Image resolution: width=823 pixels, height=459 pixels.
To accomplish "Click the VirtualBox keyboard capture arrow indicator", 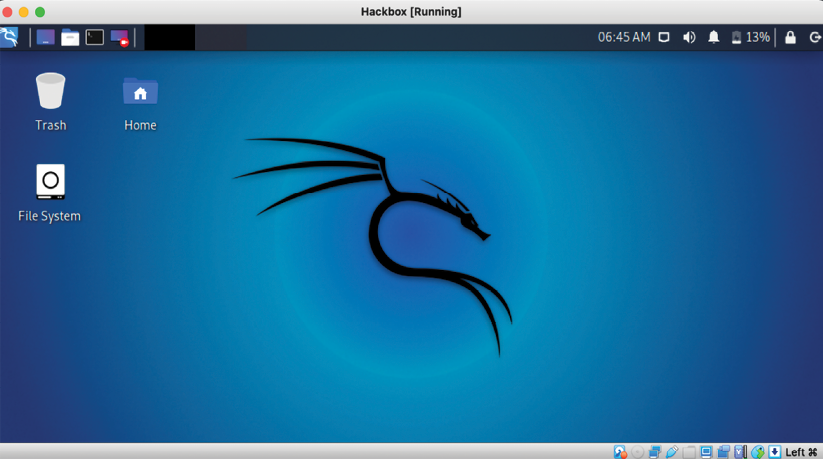I will click(x=775, y=452).
